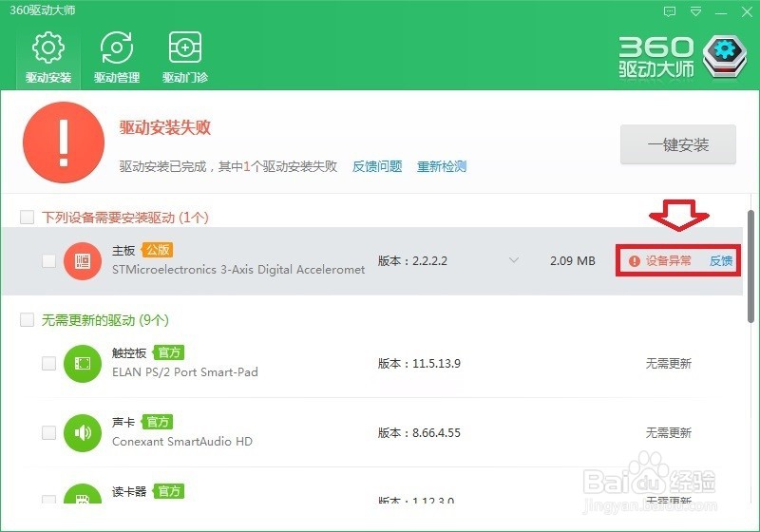This screenshot has width=760, height=532.
Task: Close the 360驱动大师 window
Action: (747, 11)
